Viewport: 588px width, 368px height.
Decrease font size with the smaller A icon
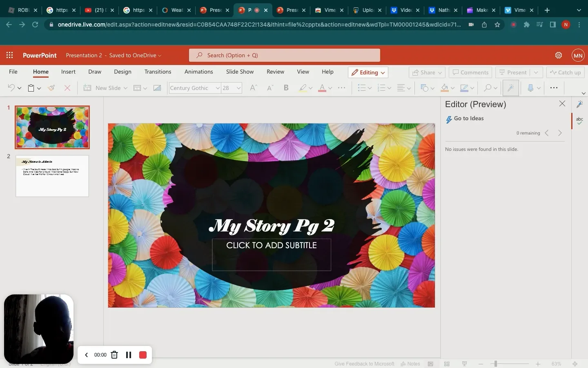[270, 88]
